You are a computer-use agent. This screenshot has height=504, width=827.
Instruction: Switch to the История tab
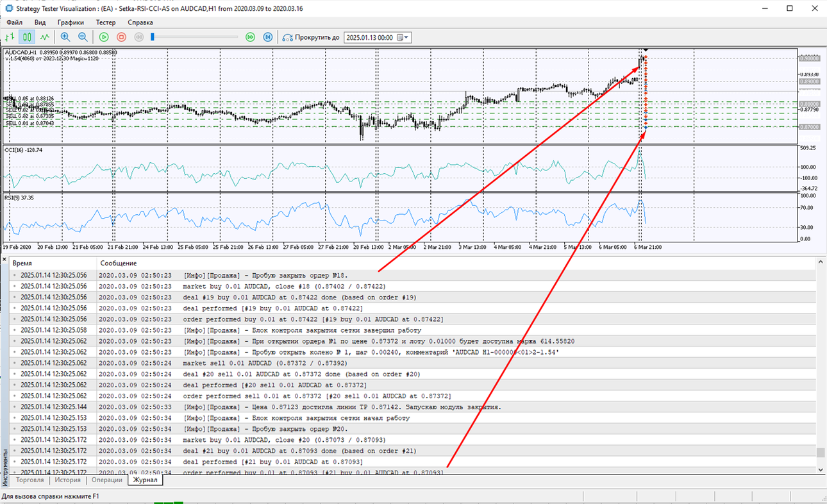67,480
